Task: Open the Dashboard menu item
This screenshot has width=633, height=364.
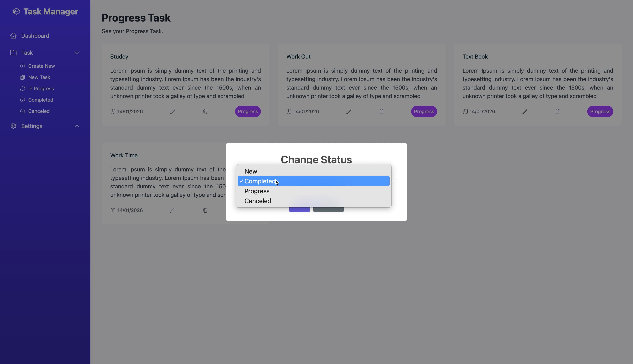Action: pyautogui.click(x=35, y=35)
